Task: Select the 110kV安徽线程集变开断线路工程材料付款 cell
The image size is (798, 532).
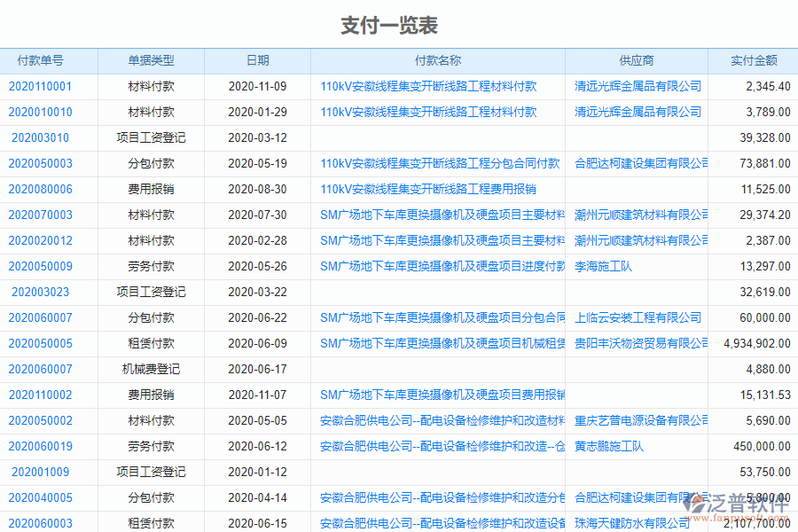Action: point(430,87)
